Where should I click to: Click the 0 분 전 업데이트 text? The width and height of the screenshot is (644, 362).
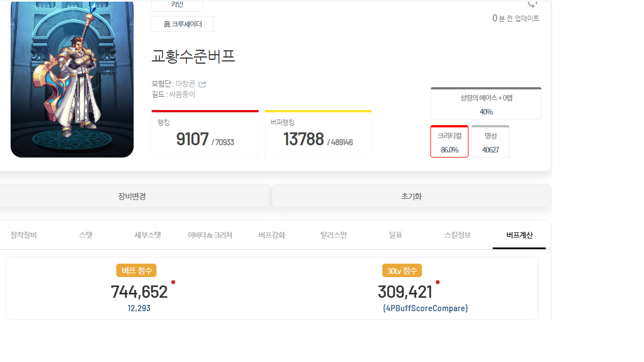point(516,18)
